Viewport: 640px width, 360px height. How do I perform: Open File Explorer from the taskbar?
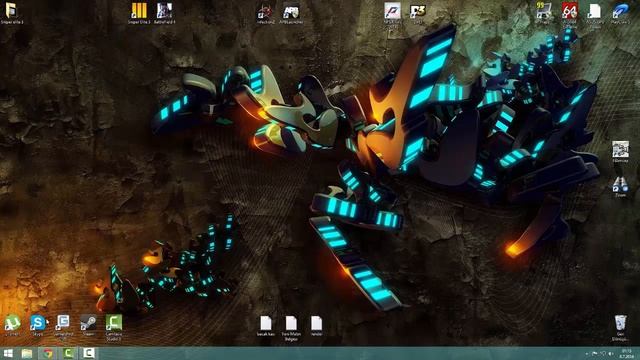point(27,353)
